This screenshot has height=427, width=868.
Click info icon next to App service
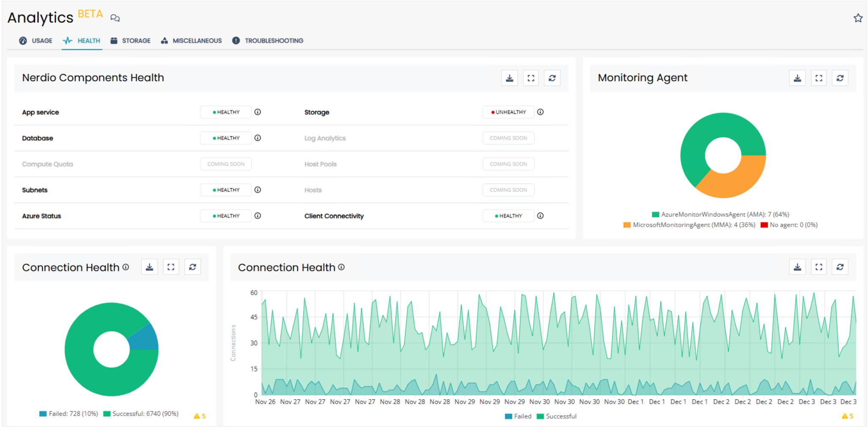pos(258,112)
